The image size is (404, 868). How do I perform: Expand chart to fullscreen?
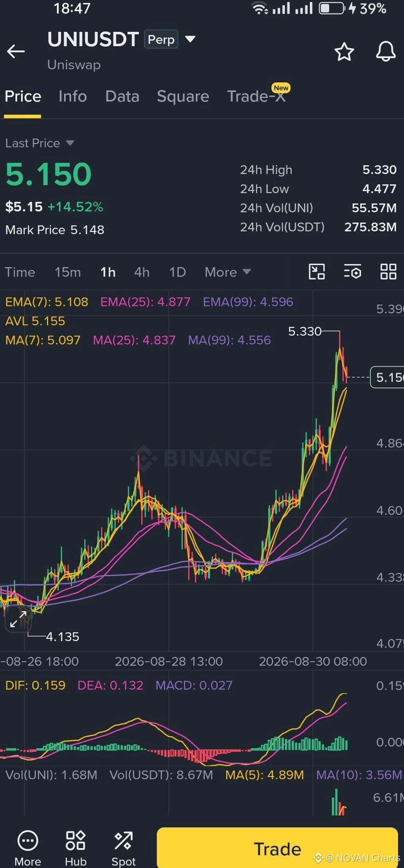click(x=18, y=619)
